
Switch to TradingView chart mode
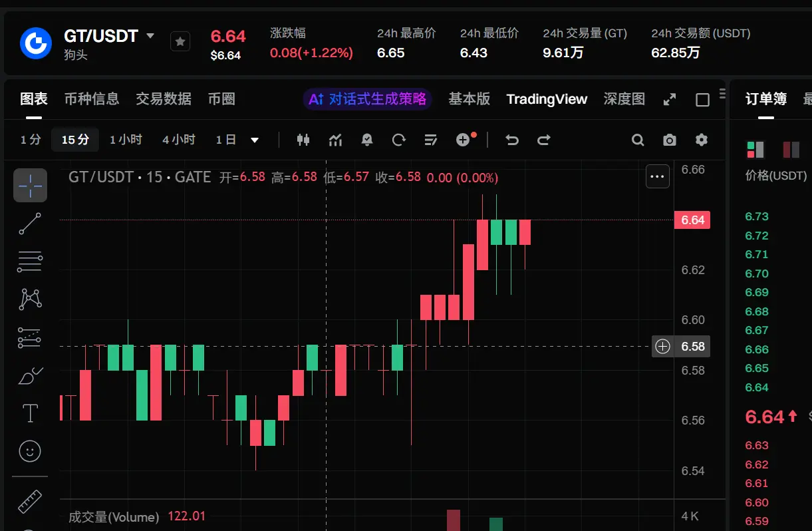tap(547, 99)
